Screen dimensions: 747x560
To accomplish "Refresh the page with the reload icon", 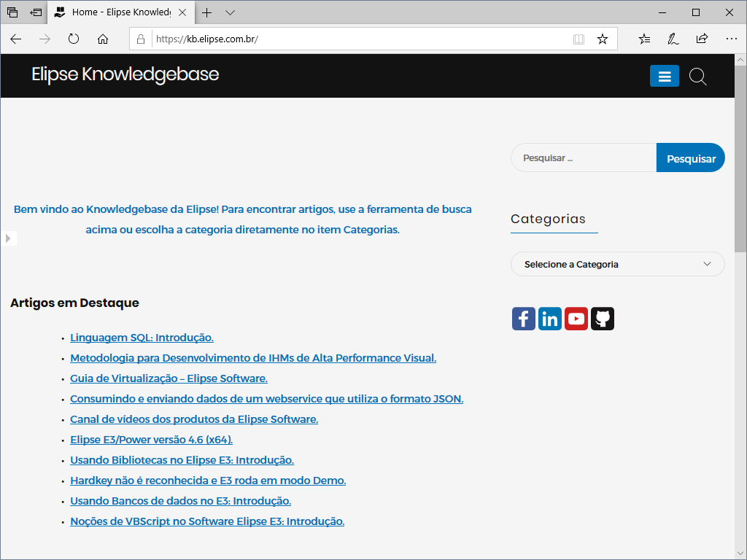I will [73, 39].
